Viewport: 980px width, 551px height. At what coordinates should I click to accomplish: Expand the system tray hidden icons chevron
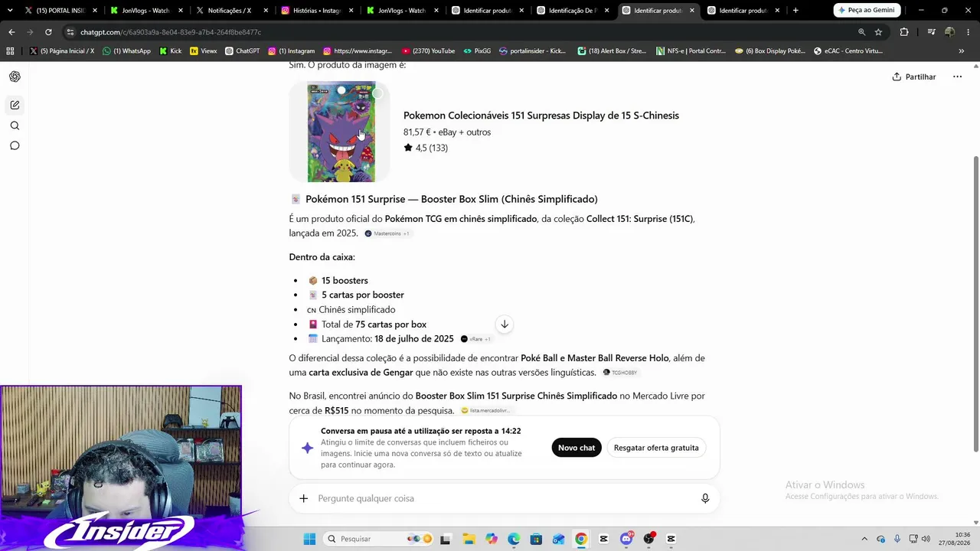864,539
